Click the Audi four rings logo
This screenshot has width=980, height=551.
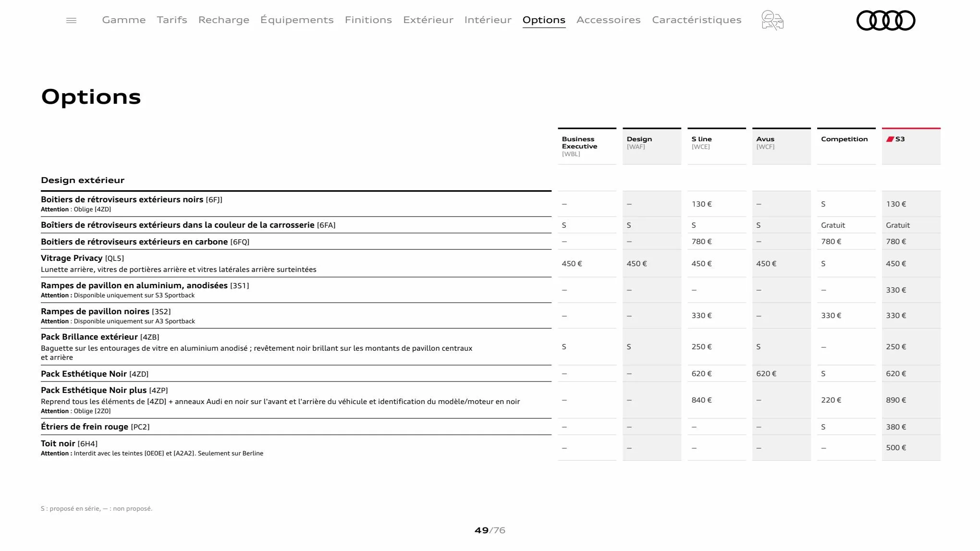(x=886, y=20)
